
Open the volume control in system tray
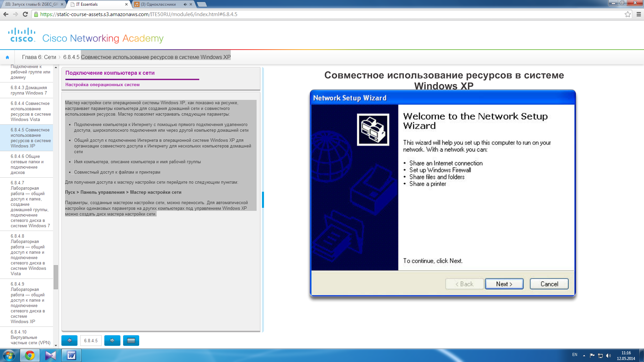tap(608, 356)
